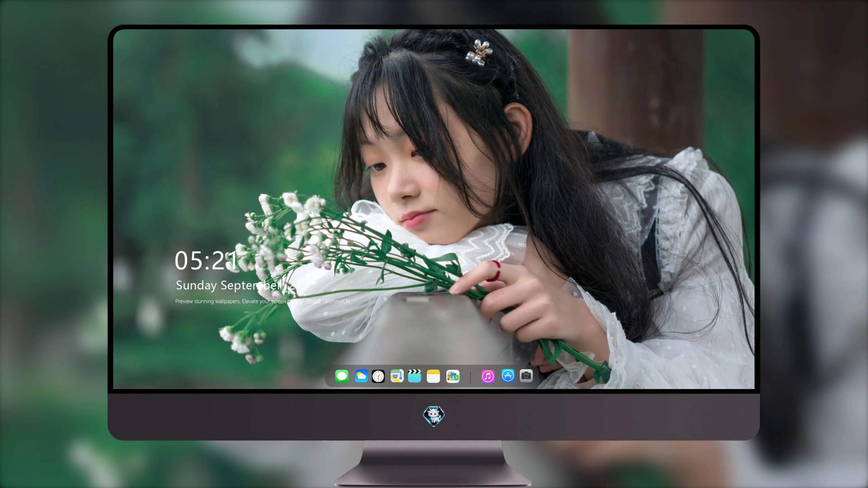The width and height of the screenshot is (868, 488).
Task: Click the dragon logo on the monitor chin
Action: (x=434, y=416)
